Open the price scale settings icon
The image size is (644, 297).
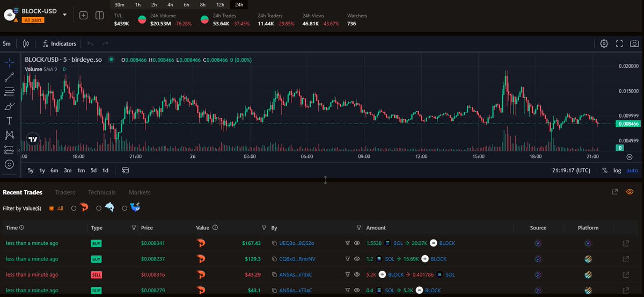(630, 156)
